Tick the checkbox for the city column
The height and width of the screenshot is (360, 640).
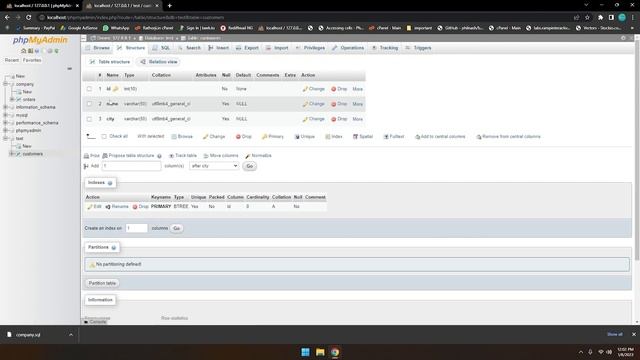(x=89, y=119)
